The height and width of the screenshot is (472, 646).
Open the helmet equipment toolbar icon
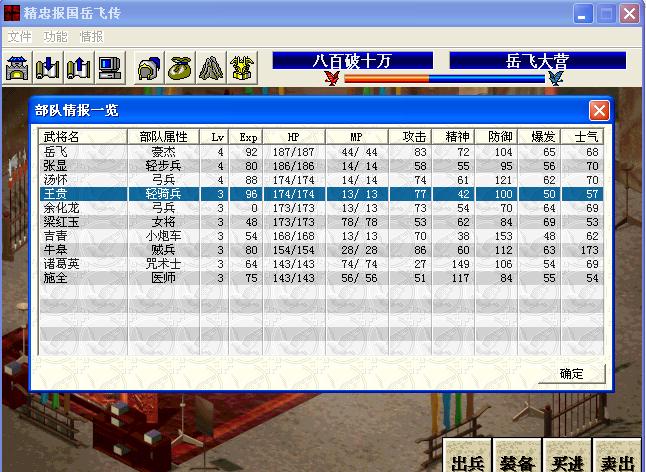coord(149,68)
